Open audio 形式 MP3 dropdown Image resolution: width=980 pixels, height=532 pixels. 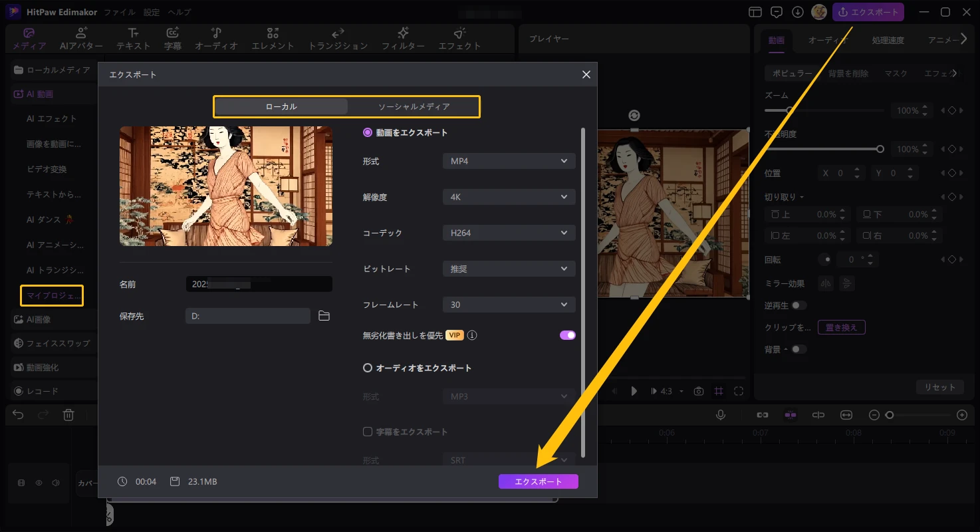coord(509,396)
